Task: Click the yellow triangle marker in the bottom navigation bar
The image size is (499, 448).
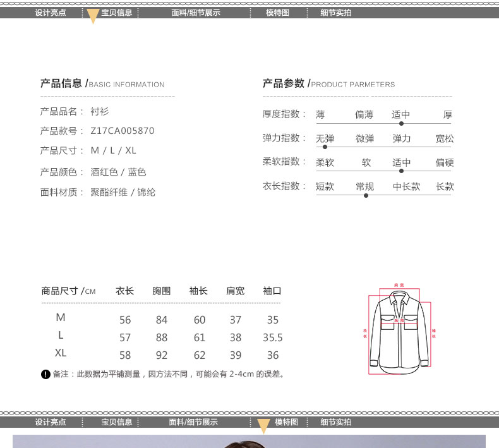Action: point(264,427)
